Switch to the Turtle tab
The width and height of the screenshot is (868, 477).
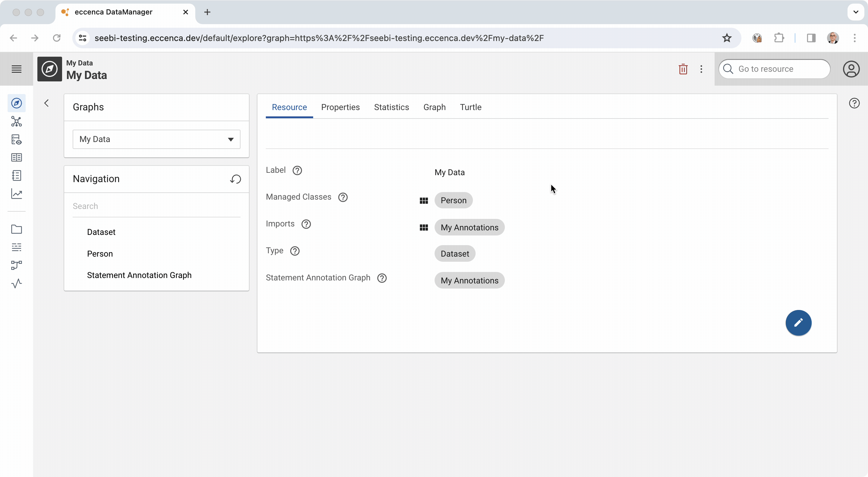470,107
